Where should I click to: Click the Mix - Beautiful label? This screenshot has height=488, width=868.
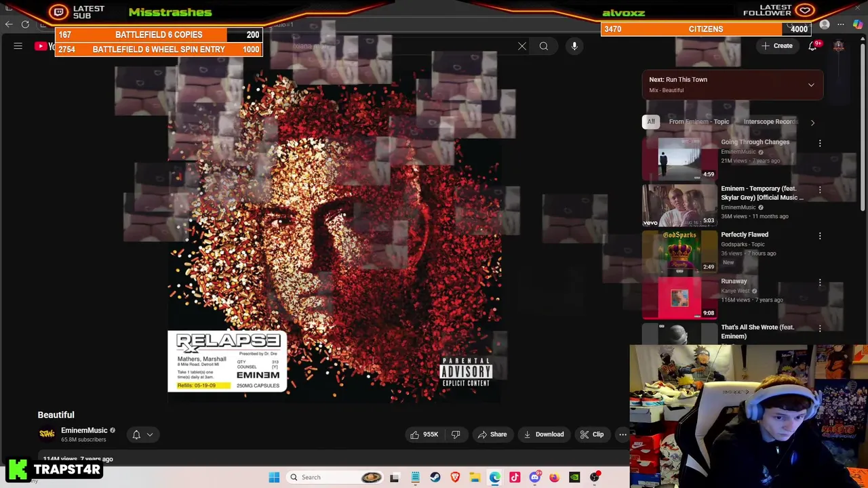(667, 90)
